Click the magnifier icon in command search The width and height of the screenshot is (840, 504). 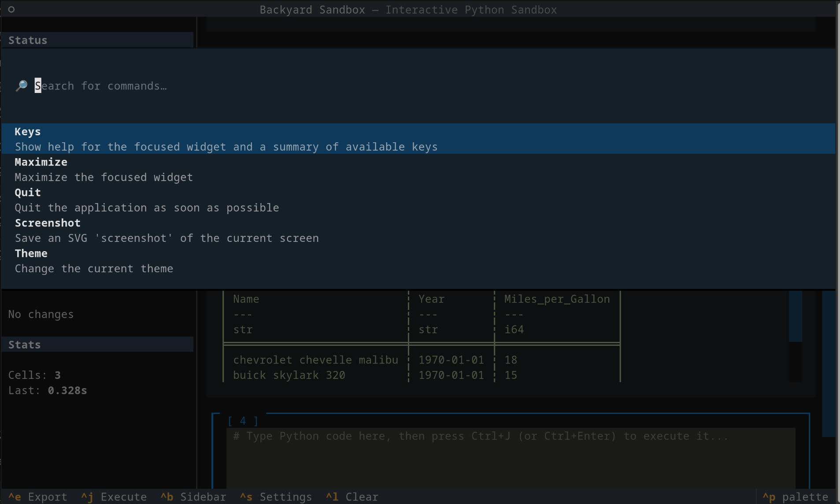point(21,85)
